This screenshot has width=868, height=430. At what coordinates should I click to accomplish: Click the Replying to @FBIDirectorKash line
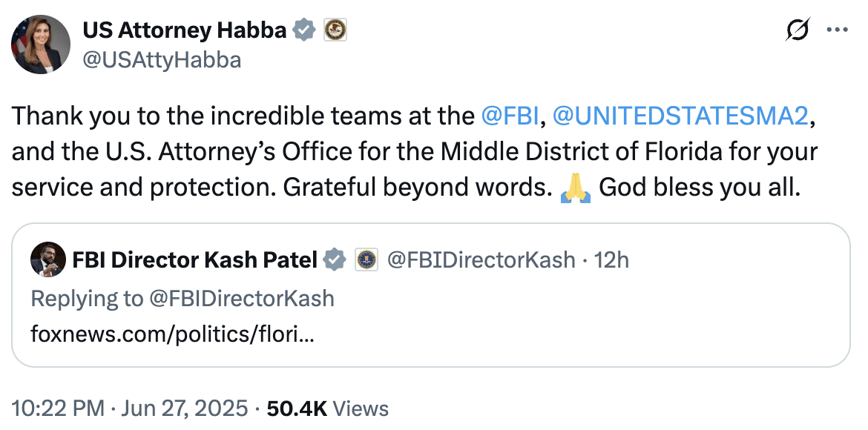click(x=183, y=298)
